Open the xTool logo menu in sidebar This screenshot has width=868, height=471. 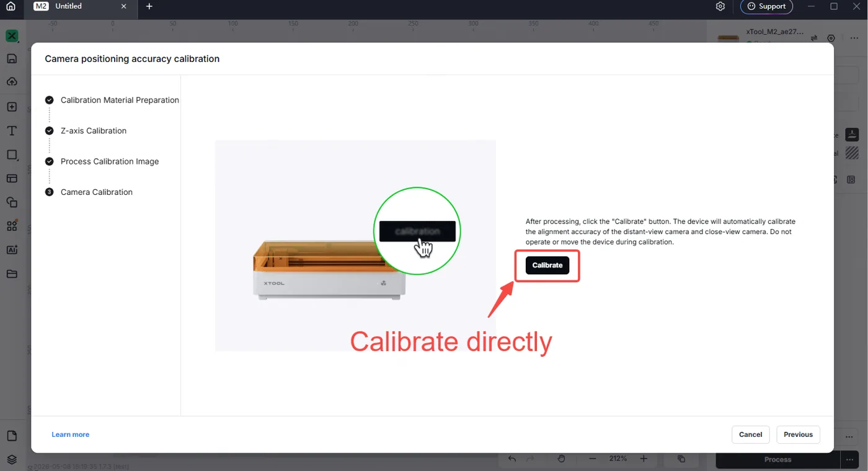(x=12, y=36)
